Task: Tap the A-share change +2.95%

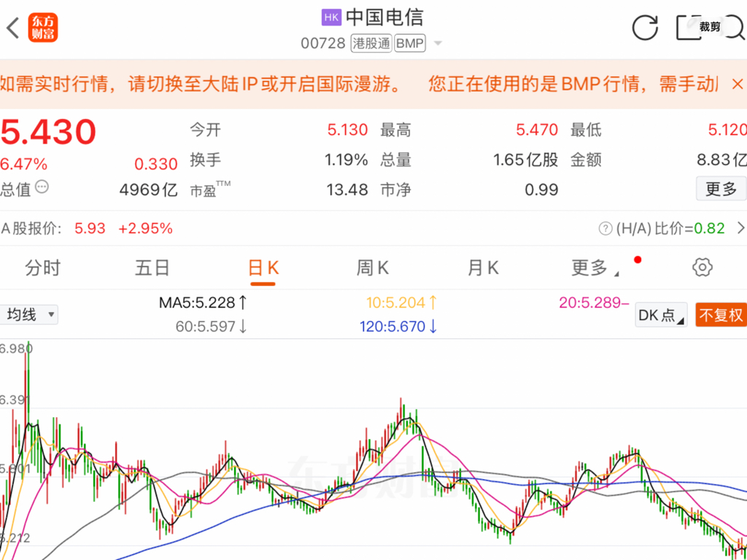Action: tap(145, 228)
